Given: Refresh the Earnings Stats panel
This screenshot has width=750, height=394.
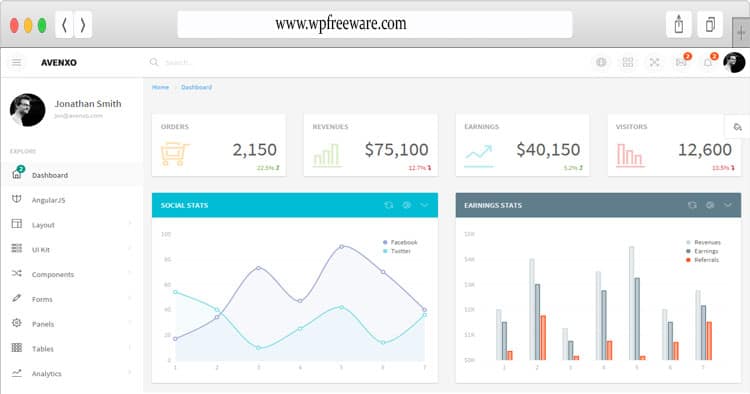Looking at the screenshot, I should pos(692,205).
